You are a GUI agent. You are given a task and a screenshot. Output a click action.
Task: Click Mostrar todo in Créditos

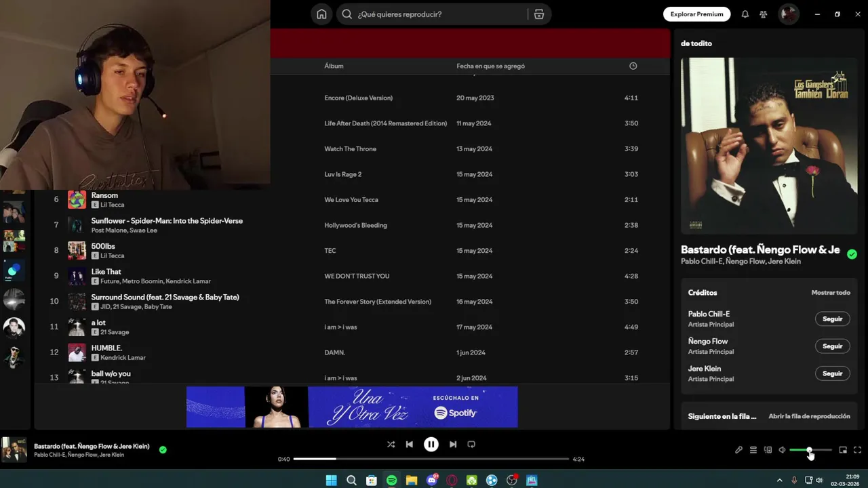tap(831, 293)
